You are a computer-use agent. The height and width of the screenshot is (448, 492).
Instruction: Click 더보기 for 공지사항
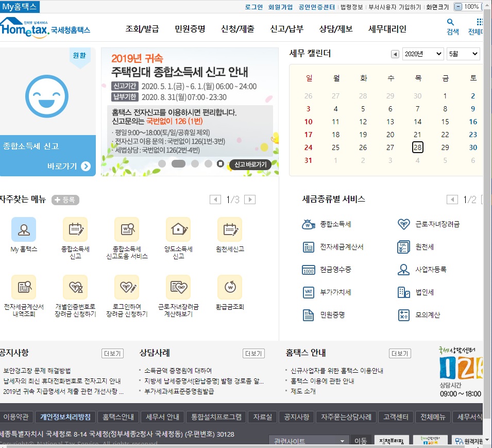(112, 354)
